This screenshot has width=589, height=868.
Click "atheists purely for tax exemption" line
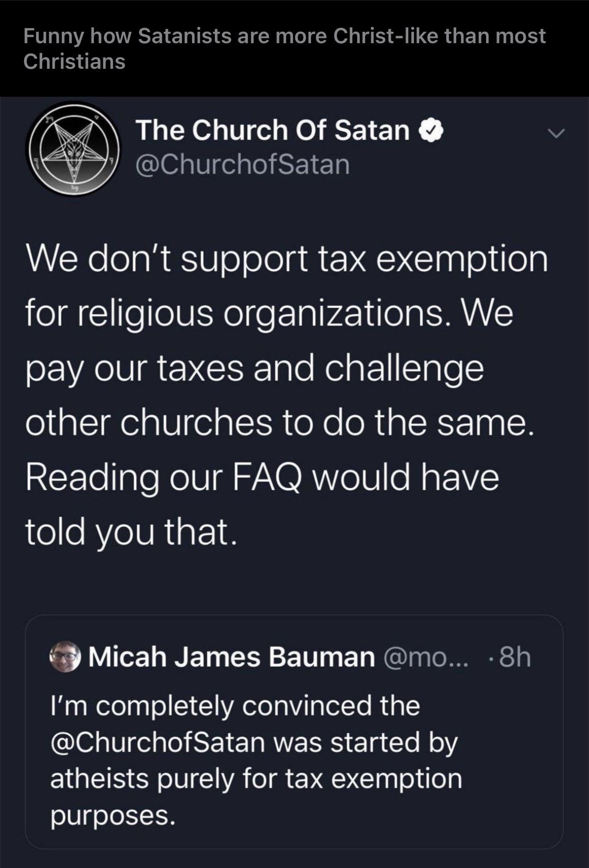pyautogui.click(x=256, y=779)
